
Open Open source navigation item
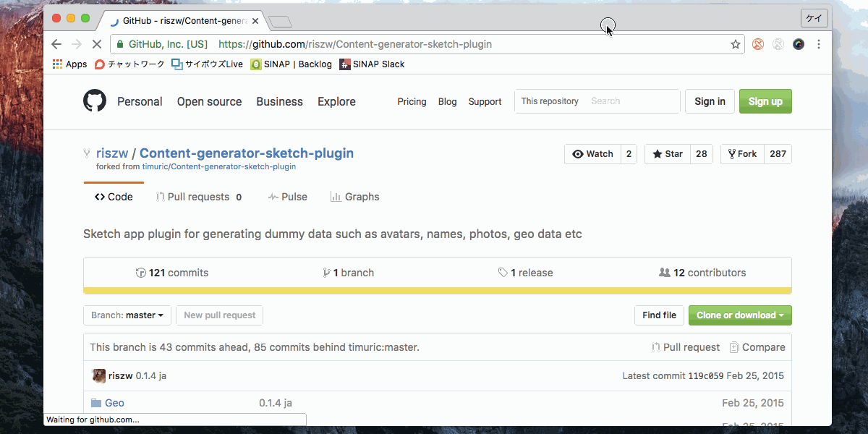click(209, 101)
